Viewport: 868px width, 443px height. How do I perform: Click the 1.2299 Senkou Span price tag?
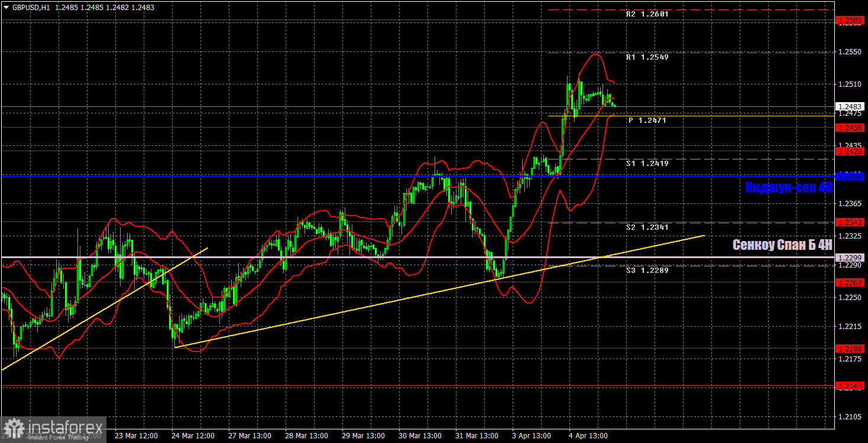[x=851, y=258]
